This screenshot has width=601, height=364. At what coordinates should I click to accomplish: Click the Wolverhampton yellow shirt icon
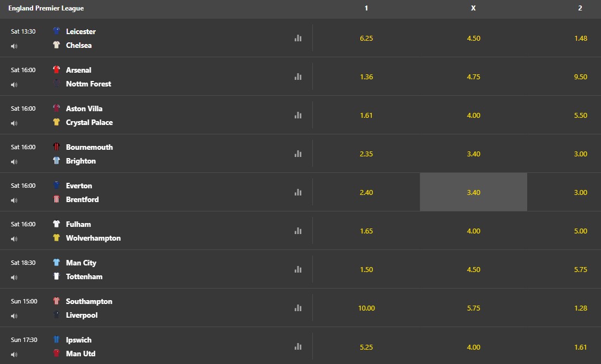pyautogui.click(x=56, y=237)
